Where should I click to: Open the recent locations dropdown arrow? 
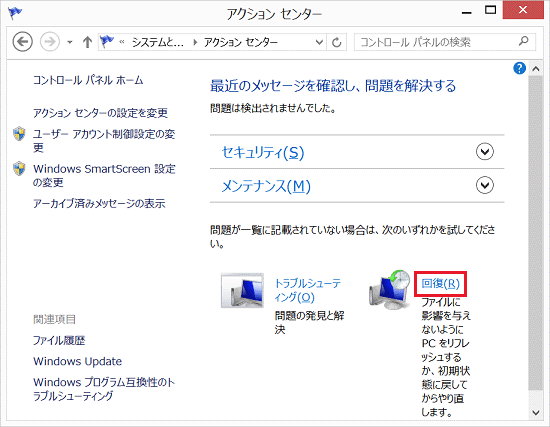(x=70, y=42)
